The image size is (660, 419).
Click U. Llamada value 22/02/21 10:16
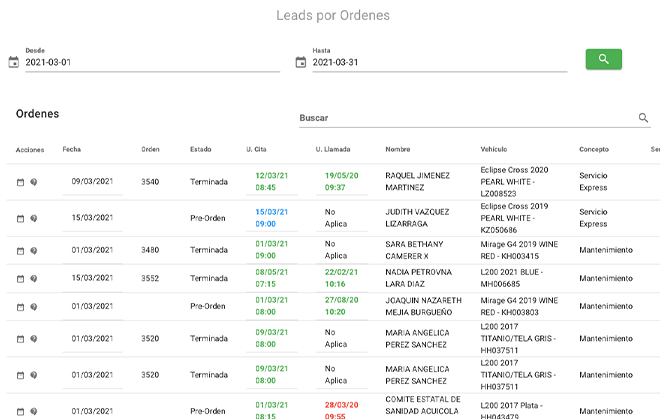(341, 278)
